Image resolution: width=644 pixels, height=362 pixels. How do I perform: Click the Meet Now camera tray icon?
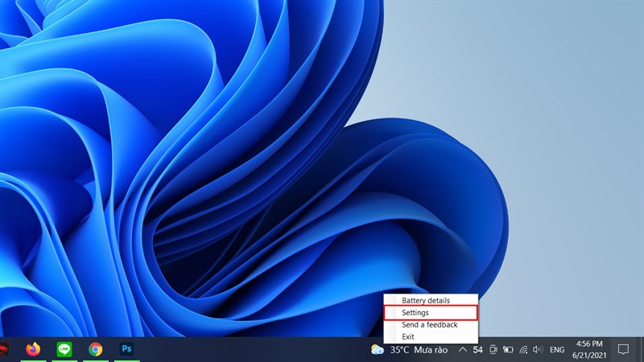coord(493,350)
